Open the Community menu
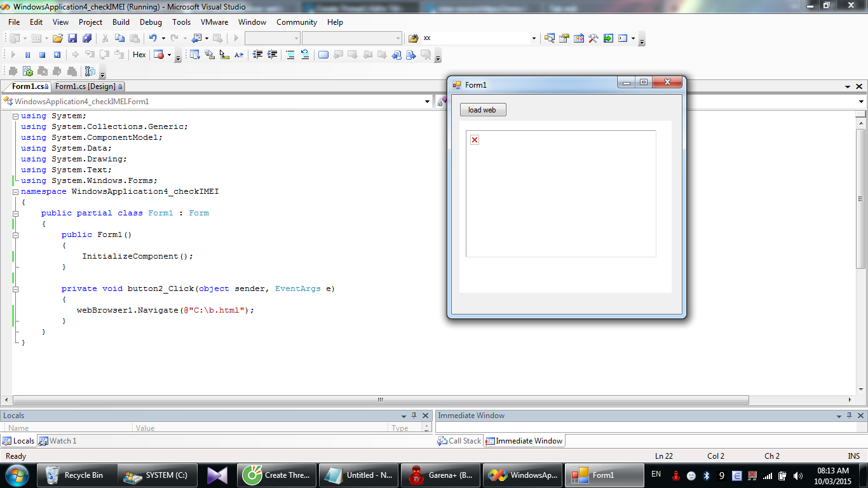The width and height of the screenshot is (868, 488). coord(297,22)
